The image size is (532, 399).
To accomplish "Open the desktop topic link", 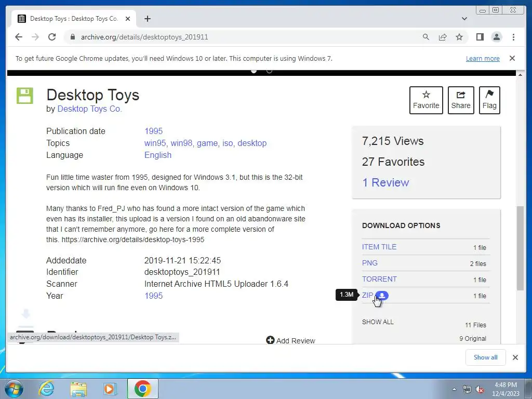I will [x=252, y=143].
